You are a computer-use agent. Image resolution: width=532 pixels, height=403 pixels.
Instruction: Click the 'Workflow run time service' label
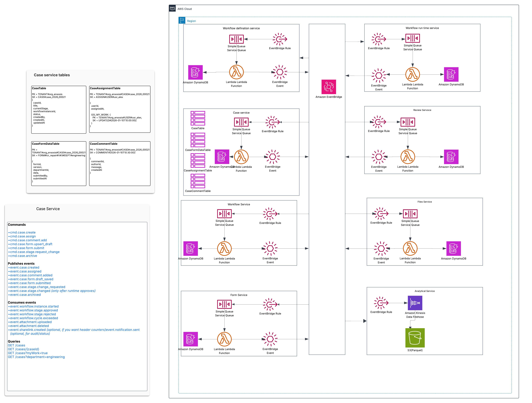pos(422,28)
